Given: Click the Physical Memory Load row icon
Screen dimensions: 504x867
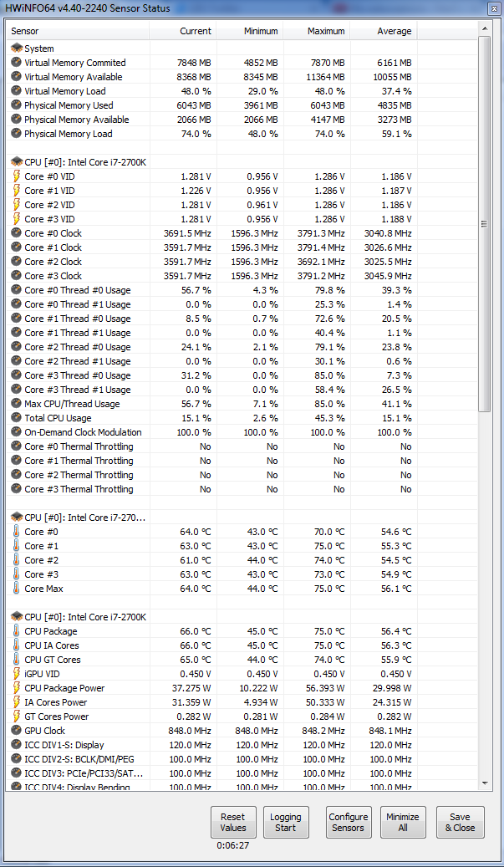Looking at the screenshot, I should (x=16, y=134).
